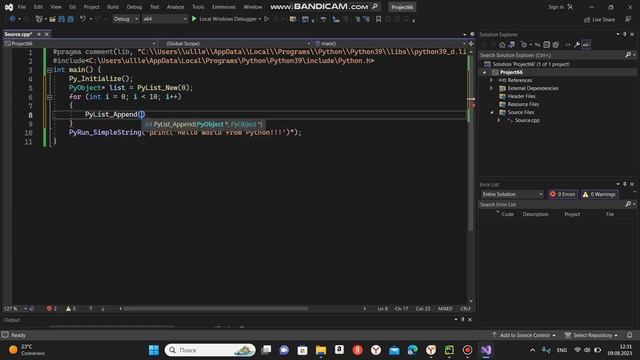The height and width of the screenshot is (360, 640).
Task: Open the Project66 navigation dropdown above editor
Action: coord(80,43)
